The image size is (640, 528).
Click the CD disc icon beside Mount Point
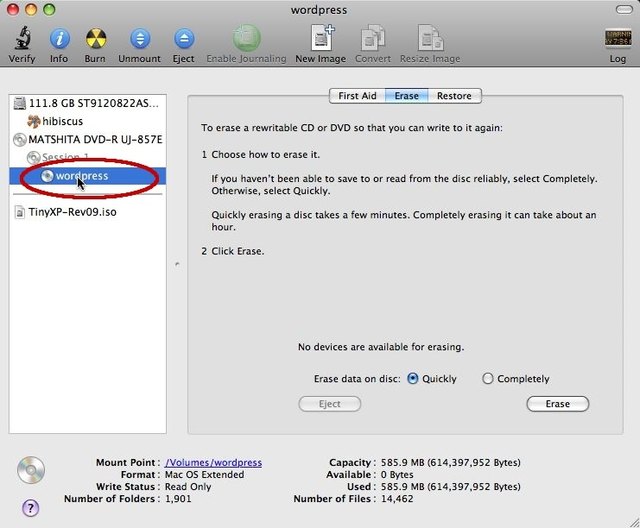tap(31, 470)
